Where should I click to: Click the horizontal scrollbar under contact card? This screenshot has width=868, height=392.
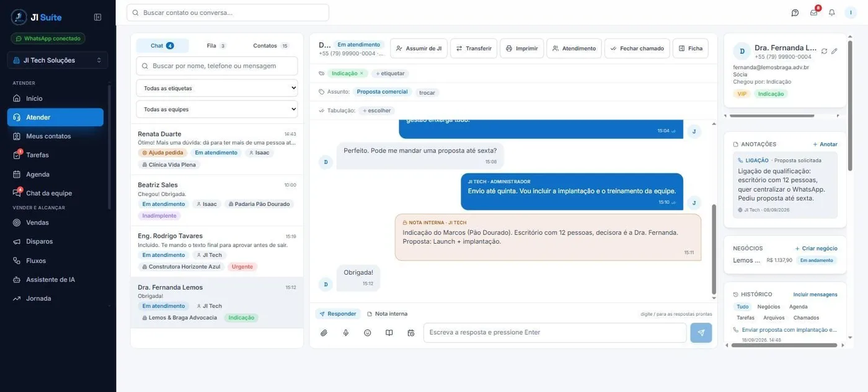773,115
